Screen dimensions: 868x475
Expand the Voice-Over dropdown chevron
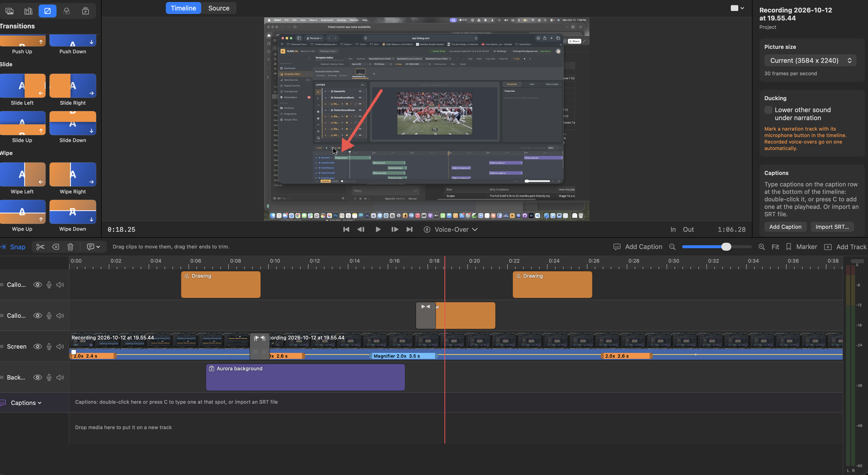pyautogui.click(x=475, y=230)
